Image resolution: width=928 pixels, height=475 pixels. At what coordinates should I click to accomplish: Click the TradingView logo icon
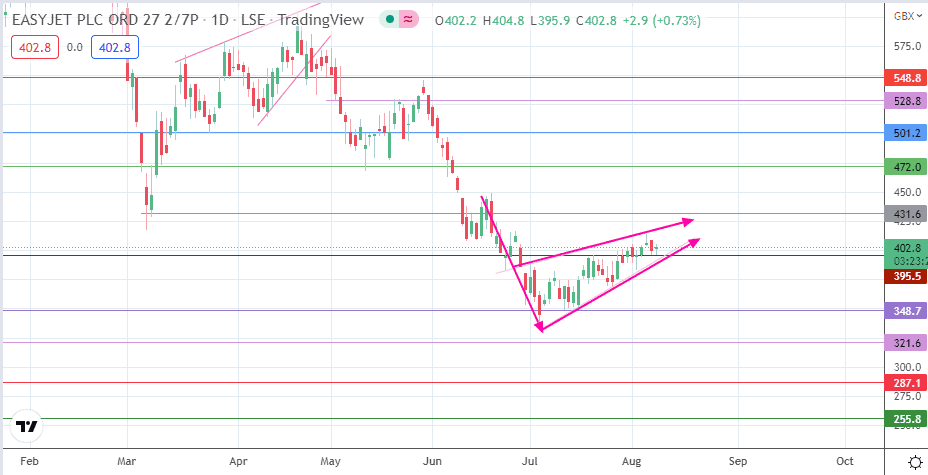point(27,426)
